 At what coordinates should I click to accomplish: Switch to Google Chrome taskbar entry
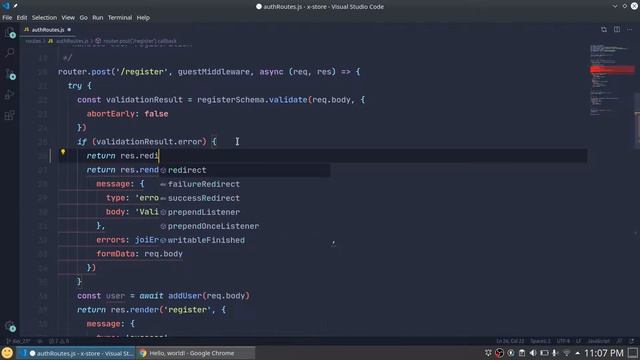pyautogui.click(x=195, y=353)
